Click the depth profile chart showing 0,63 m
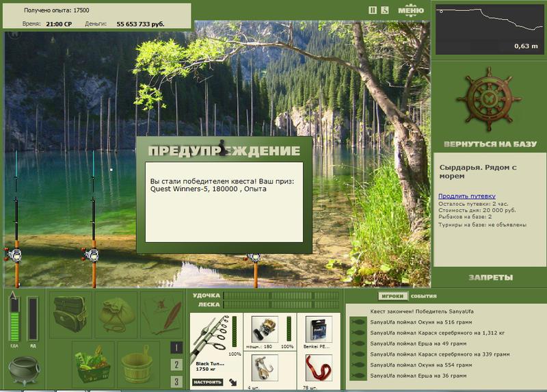Image resolution: width=547 pixels, height=392 pixels. coord(489,29)
